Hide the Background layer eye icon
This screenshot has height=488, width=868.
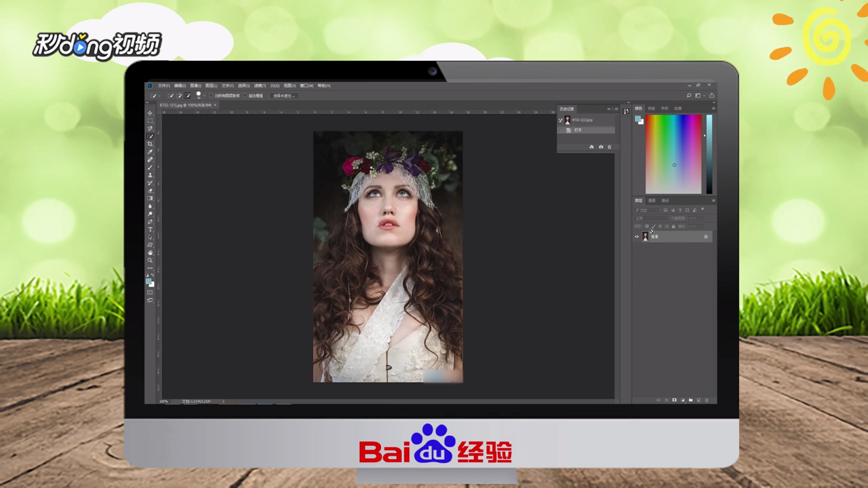point(637,237)
